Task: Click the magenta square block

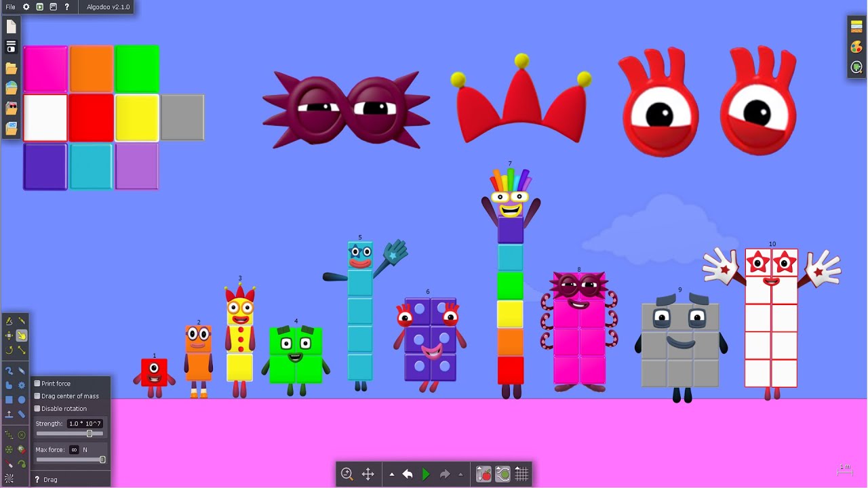Action: [45, 68]
